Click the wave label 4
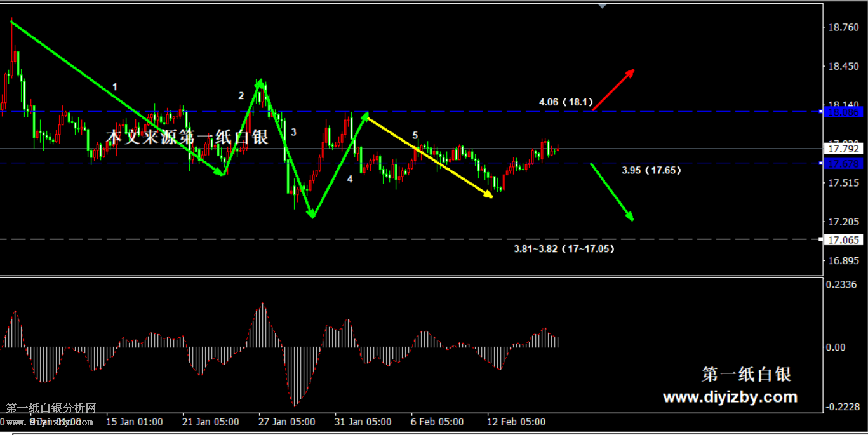Screen dimensions: 868x435 tap(350, 179)
